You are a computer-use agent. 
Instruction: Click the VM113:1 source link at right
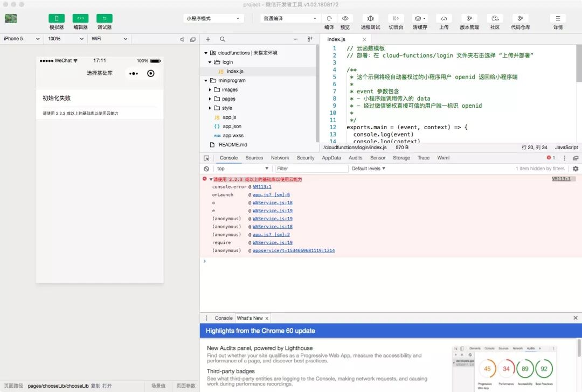[561, 179]
